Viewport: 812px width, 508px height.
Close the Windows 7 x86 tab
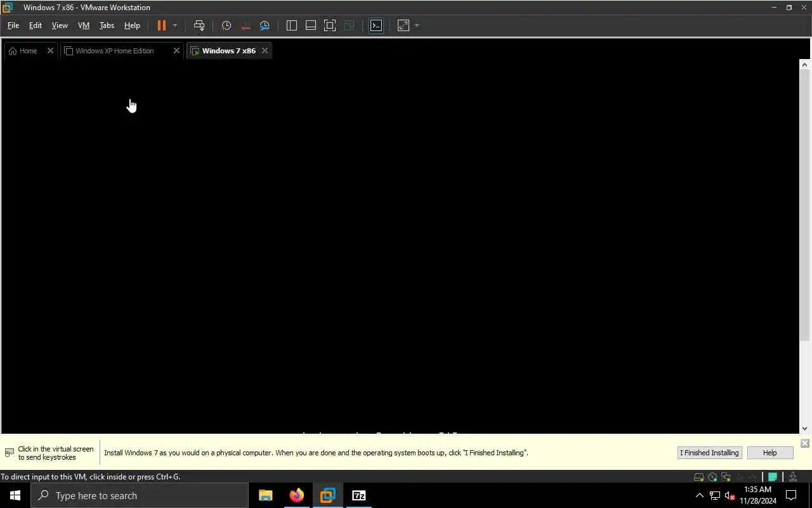coord(265,51)
